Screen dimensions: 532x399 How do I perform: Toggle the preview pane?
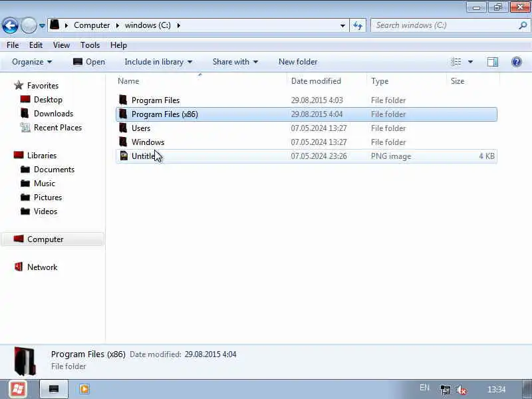click(x=493, y=62)
